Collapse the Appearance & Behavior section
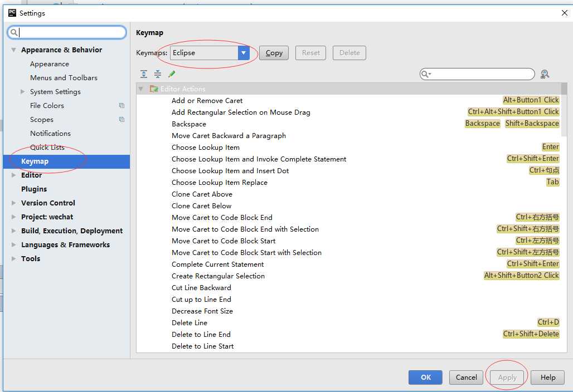Image resolution: width=573 pixels, height=392 pixels. click(x=13, y=50)
